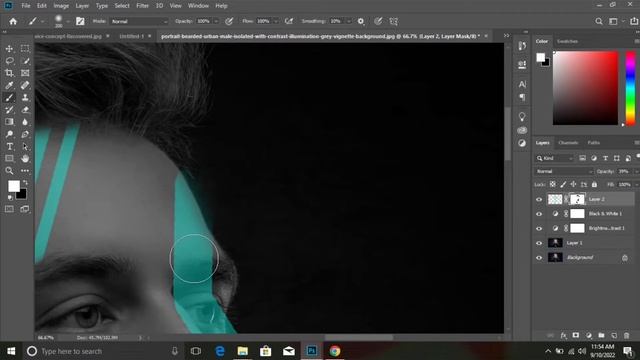
Task: Switch to the Channels tab
Action: click(x=568, y=143)
